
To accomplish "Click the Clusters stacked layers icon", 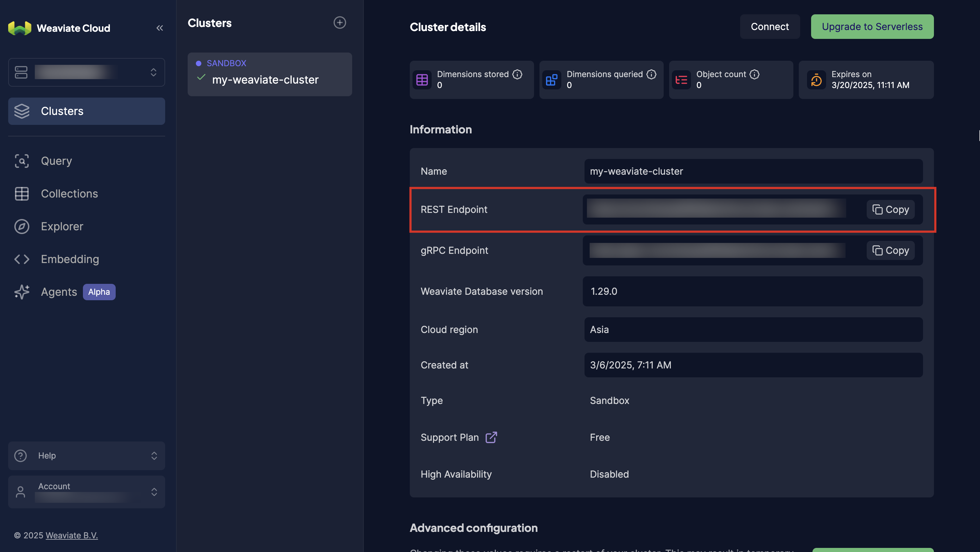I will (x=22, y=111).
